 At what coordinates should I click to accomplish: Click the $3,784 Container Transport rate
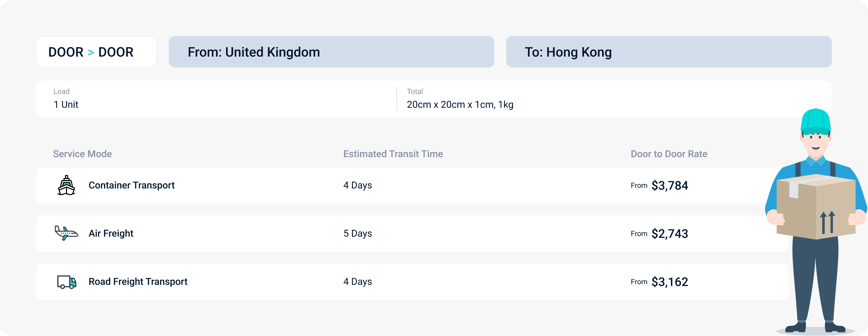coord(669,185)
